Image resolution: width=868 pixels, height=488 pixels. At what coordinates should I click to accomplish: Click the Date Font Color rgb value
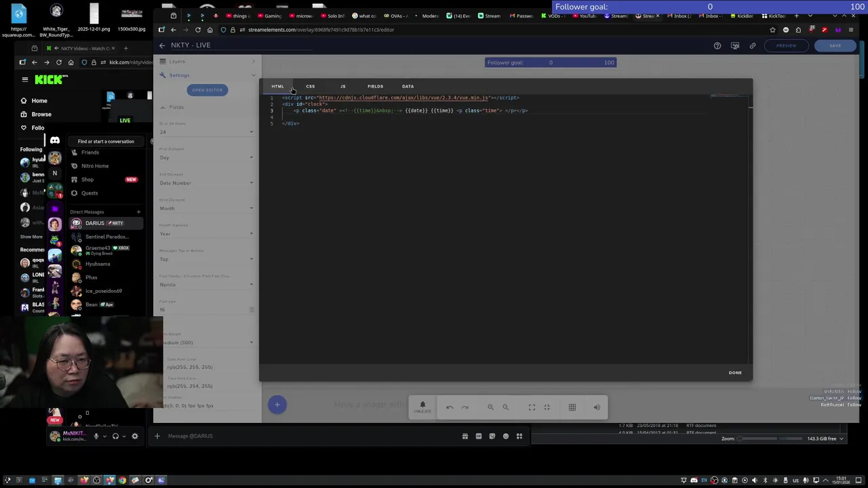190,367
